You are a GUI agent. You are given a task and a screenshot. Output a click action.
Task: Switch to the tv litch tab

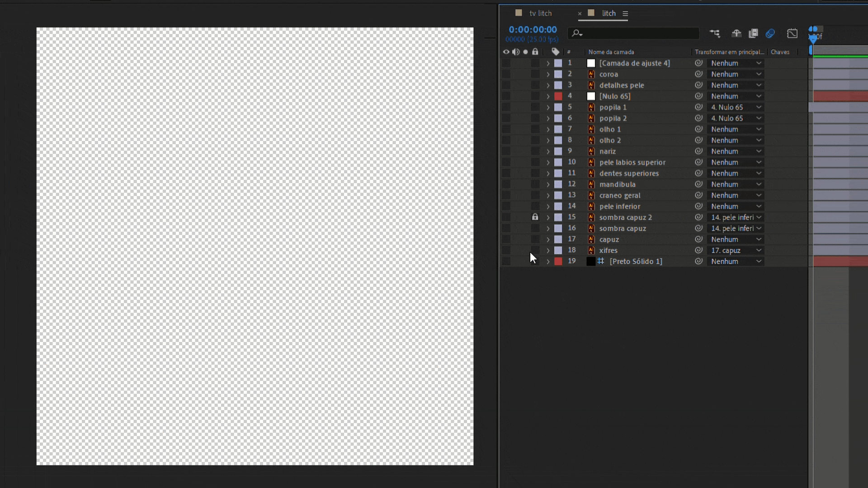[540, 14]
